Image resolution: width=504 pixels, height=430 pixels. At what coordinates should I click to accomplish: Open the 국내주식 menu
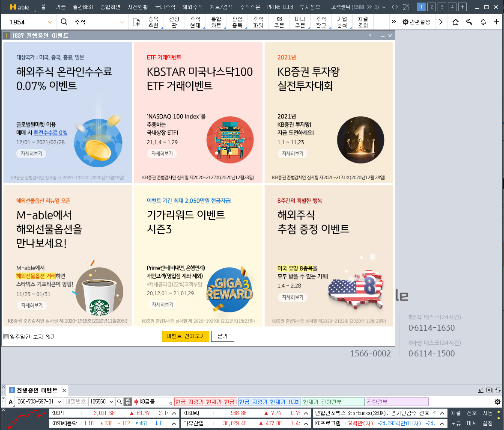[x=165, y=7]
